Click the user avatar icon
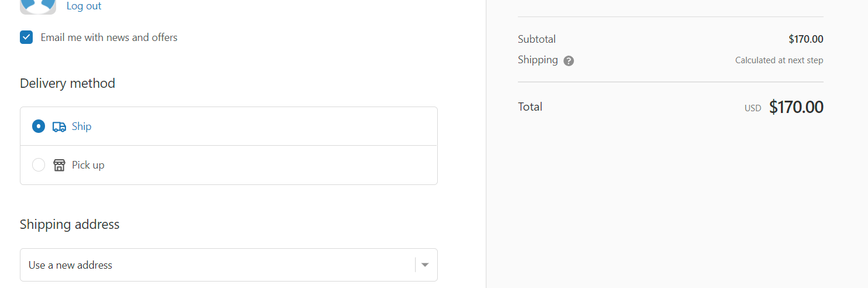This screenshot has width=868, height=288. coord(38,6)
